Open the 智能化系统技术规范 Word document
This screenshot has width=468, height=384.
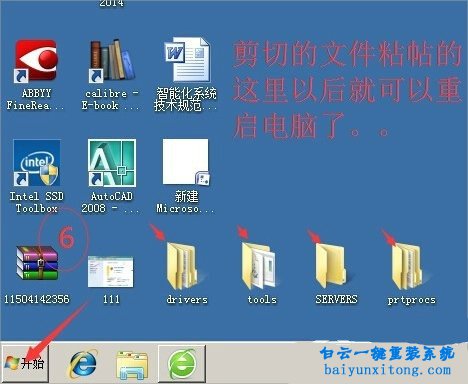tap(187, 60)
